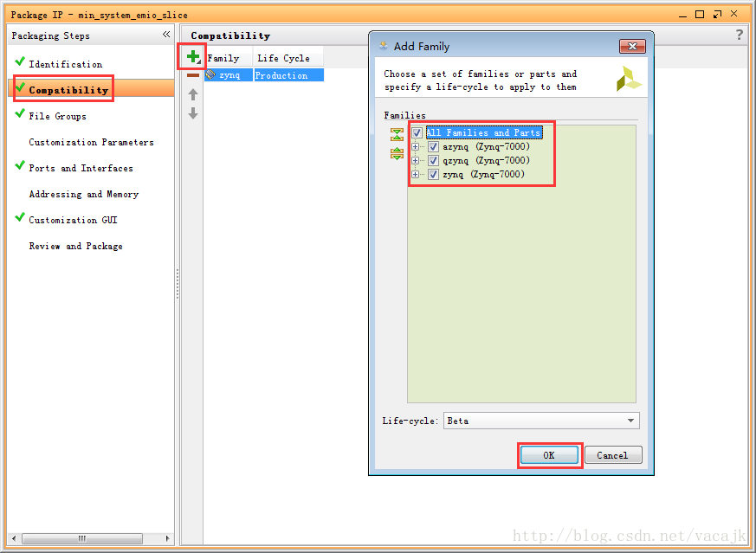The width and height of the screenshot is (756, 553).
Task: Click the move down arrow icon
Action: click(193, 113)
